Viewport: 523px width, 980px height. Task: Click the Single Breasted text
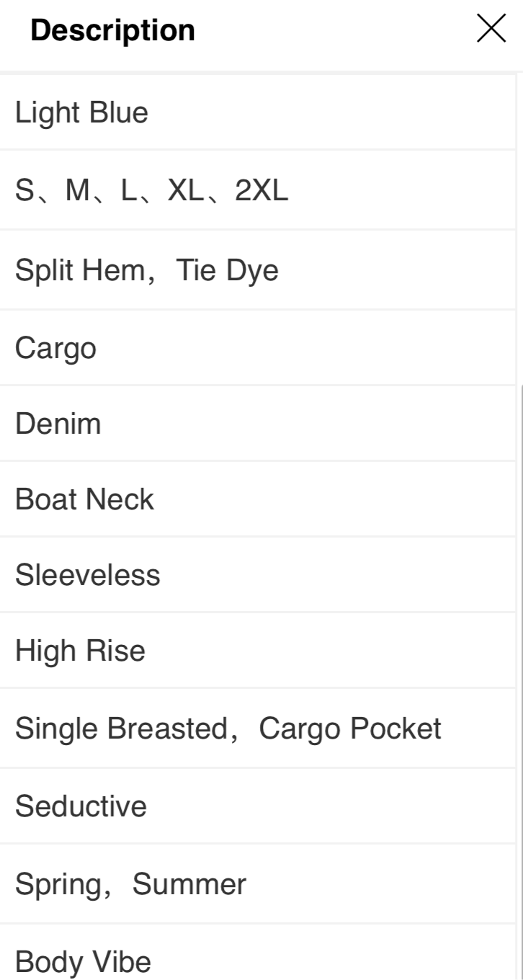click(121, 729)
